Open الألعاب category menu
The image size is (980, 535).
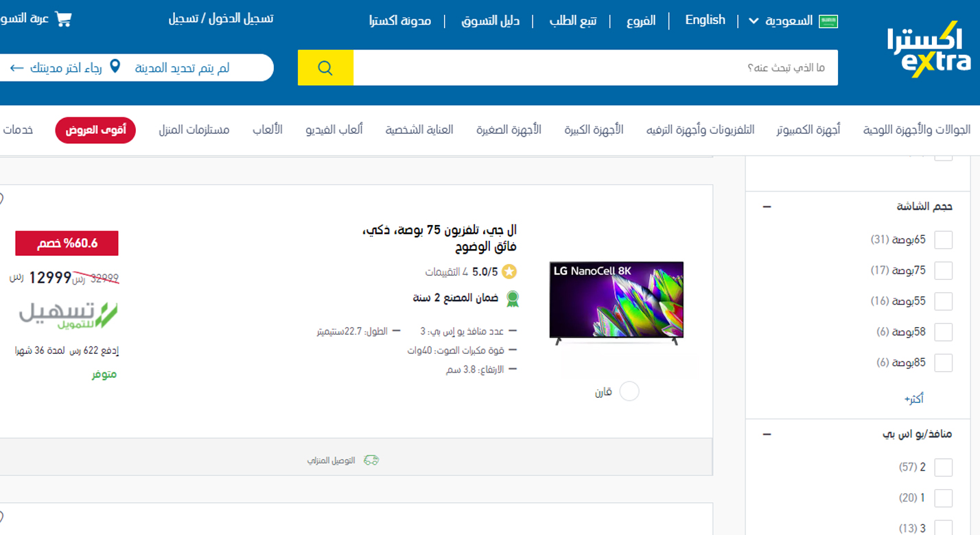point(268,130)
